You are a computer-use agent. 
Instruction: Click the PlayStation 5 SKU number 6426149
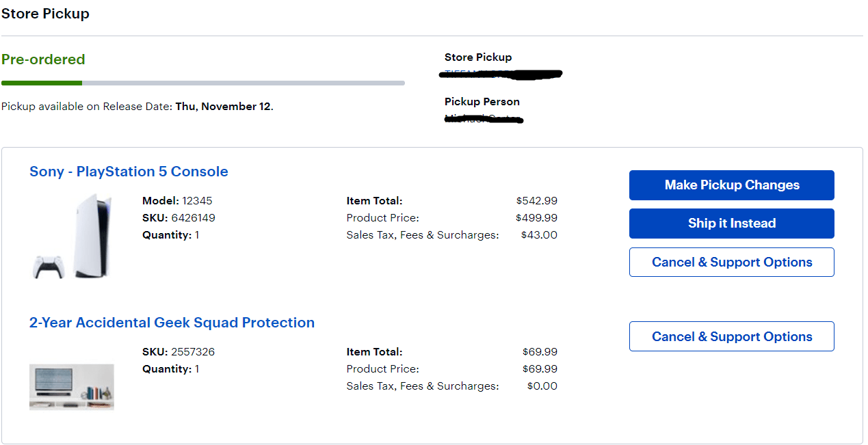[x=193, y=218]
